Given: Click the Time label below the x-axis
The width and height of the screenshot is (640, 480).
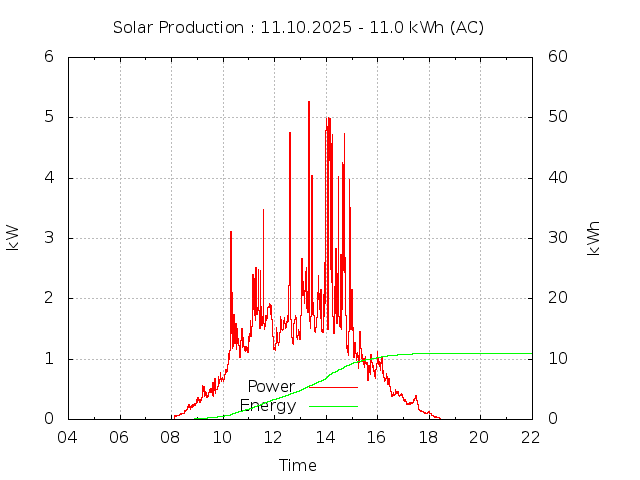Looking at the screenshot, I should coord(298,465).
